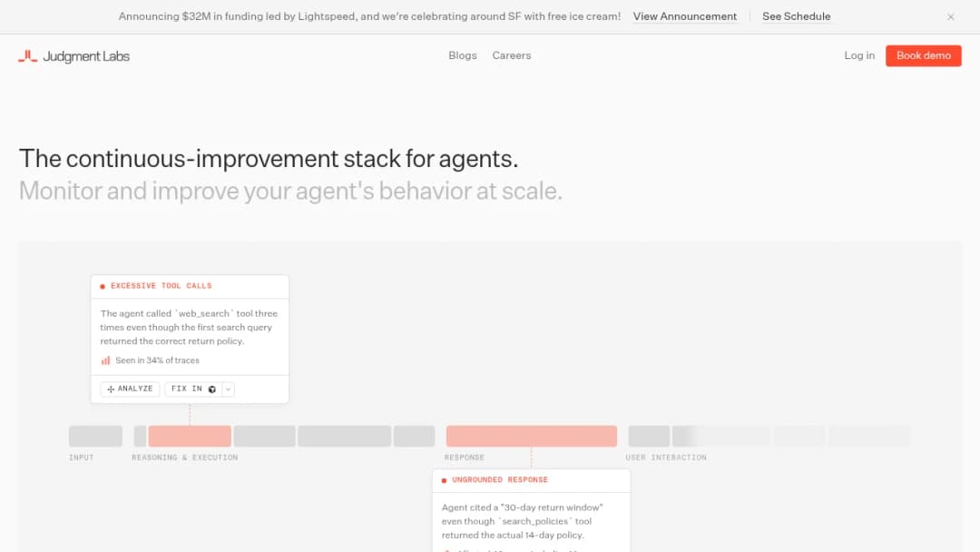Click the Book demo button
Screen dimensions: 980x552
click(x=923, y=55)
